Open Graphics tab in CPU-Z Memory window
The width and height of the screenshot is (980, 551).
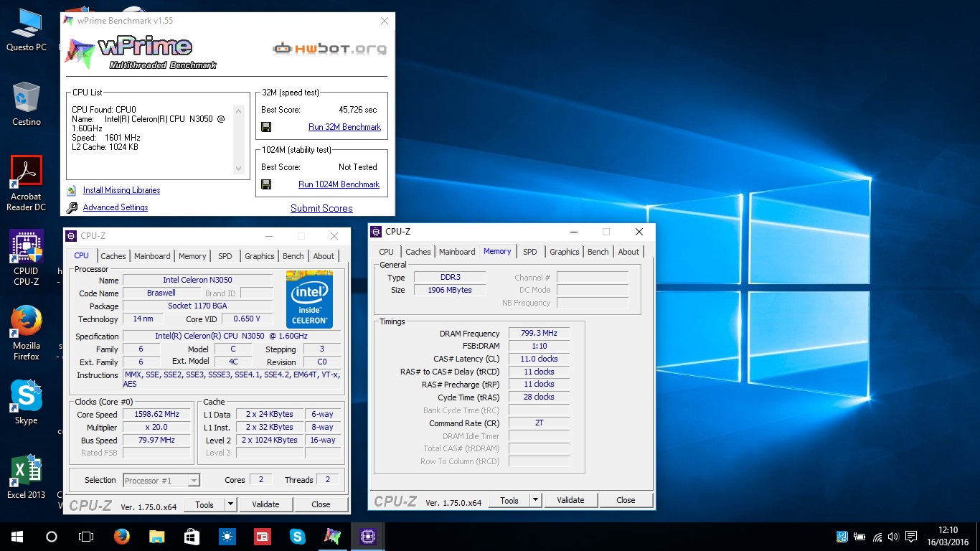(x=565, y=252)
